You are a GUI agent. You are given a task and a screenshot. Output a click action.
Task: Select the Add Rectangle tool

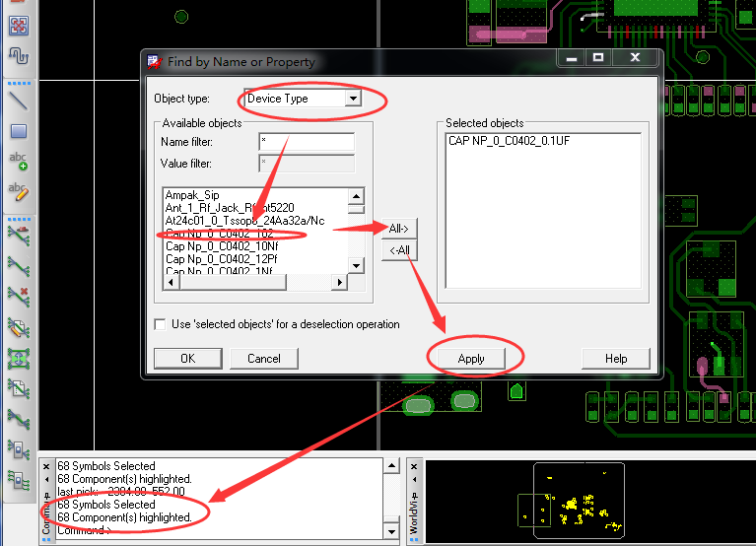[x=19, y=131]
